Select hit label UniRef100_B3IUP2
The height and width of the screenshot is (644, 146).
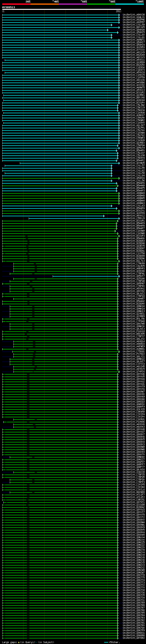click(x=134, y=93)
